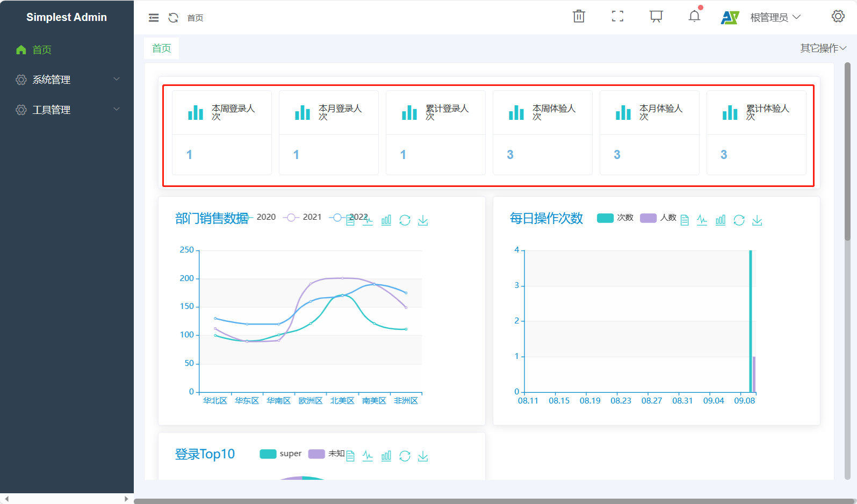Click the 本周登录人次 statistic card
This screenshot has width=857, height=504.
pyautogui.click(x=221, y=132)
